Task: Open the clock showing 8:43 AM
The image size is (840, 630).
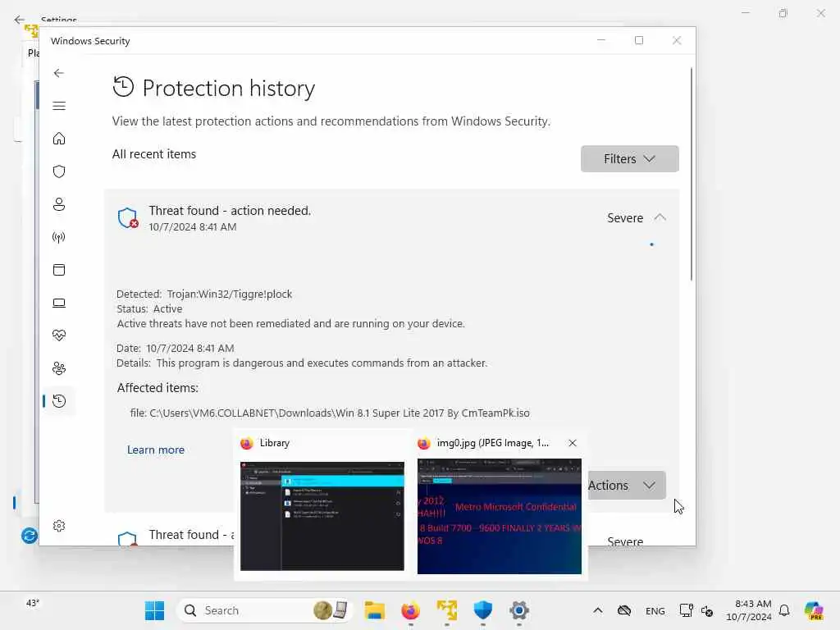Action: (x=749, y=610)
